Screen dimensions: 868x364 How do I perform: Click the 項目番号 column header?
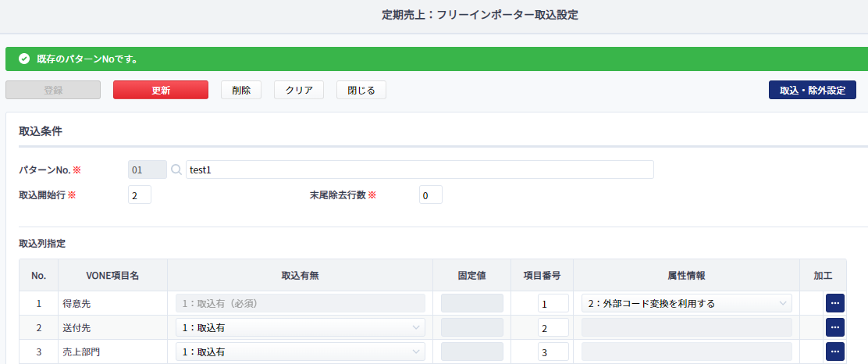point(542,276)
